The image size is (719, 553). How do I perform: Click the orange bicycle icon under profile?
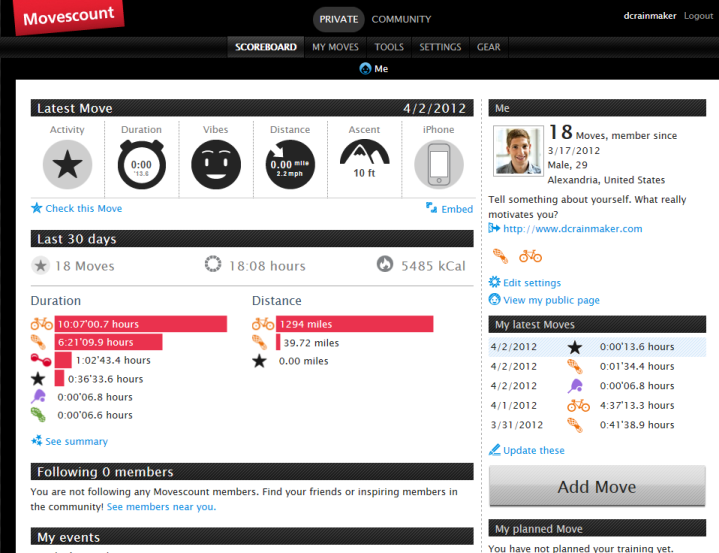coord(531,256)
